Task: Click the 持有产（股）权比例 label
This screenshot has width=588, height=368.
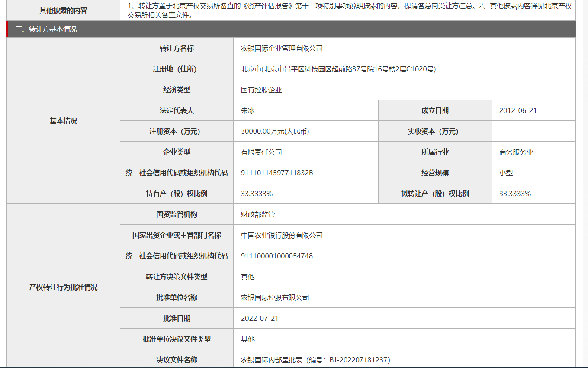Action: [x=177, y=194]
